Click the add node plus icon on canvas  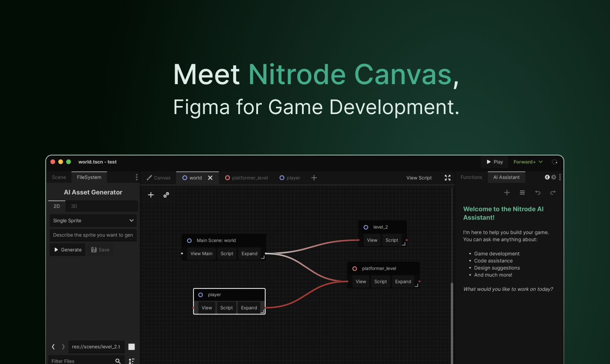coord(151,195)
